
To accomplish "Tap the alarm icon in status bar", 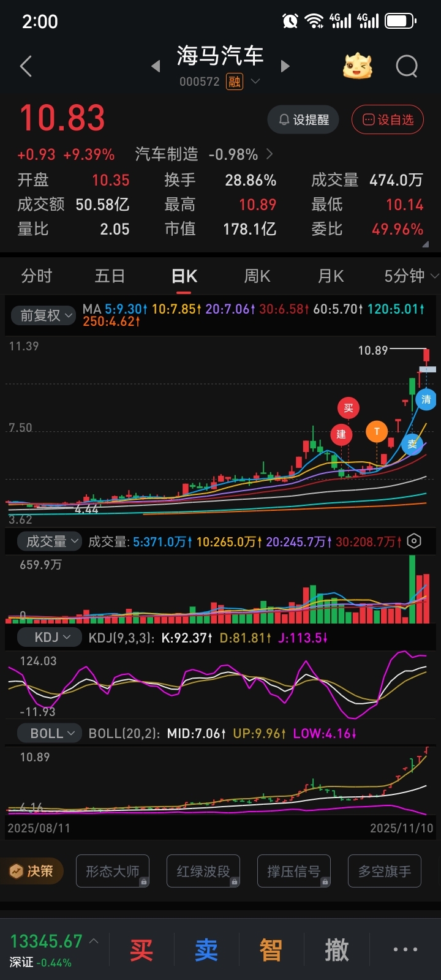I will click(x=290, y=21).
